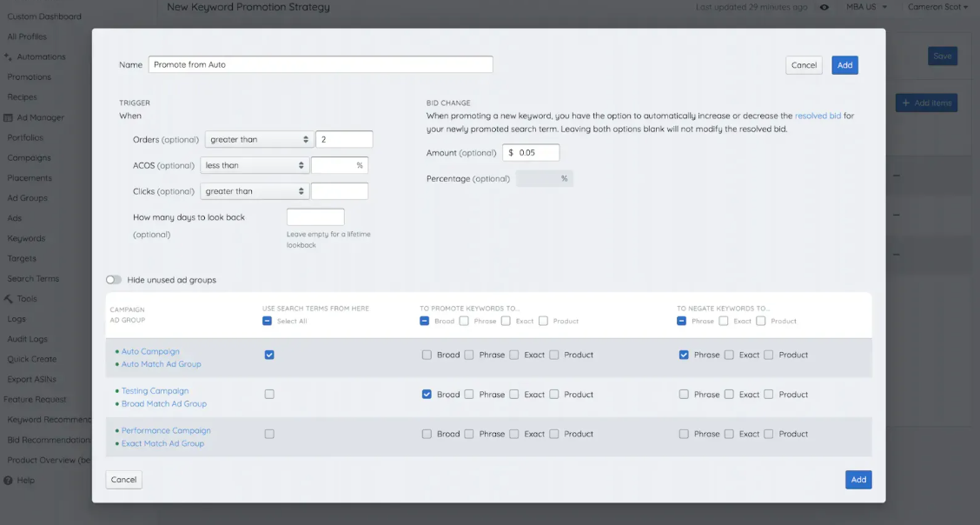This screenshot has width=980, height=525.
Task: Check search terms for Testing Campaign
Action: click(269, 395)
